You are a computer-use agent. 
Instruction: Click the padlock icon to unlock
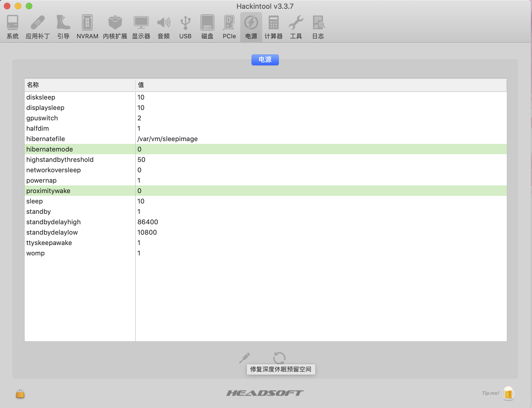(20, 394)
